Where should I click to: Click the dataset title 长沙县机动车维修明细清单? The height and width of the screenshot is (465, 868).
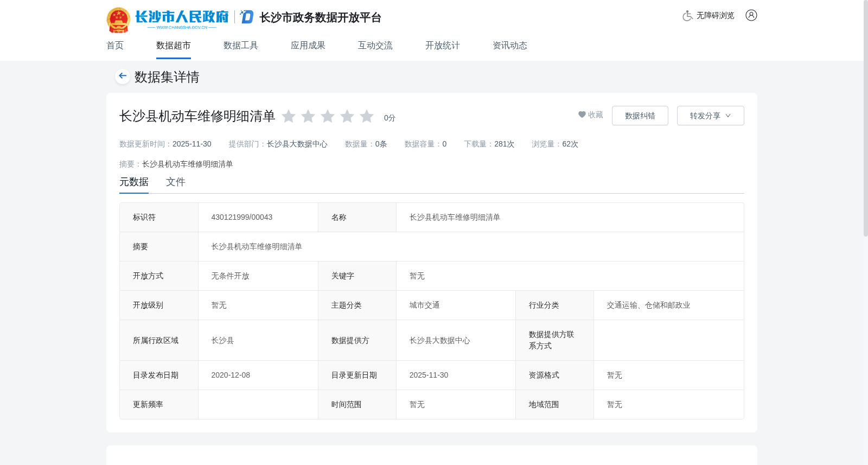pyautogui.click(x=197, y=116)
